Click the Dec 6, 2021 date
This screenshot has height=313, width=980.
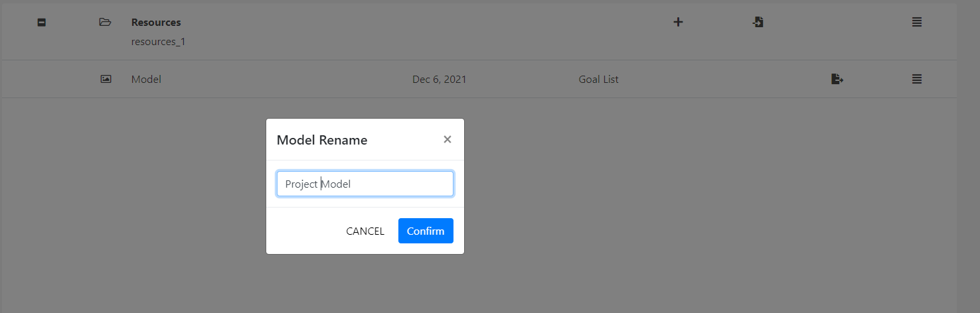coord(440,80)
